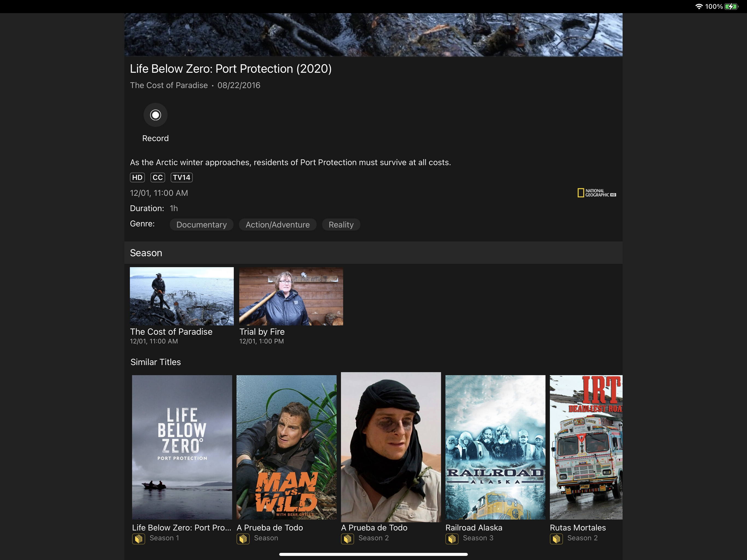
Task: Click the 100% battery percentage
Action: tap(714, 6)
